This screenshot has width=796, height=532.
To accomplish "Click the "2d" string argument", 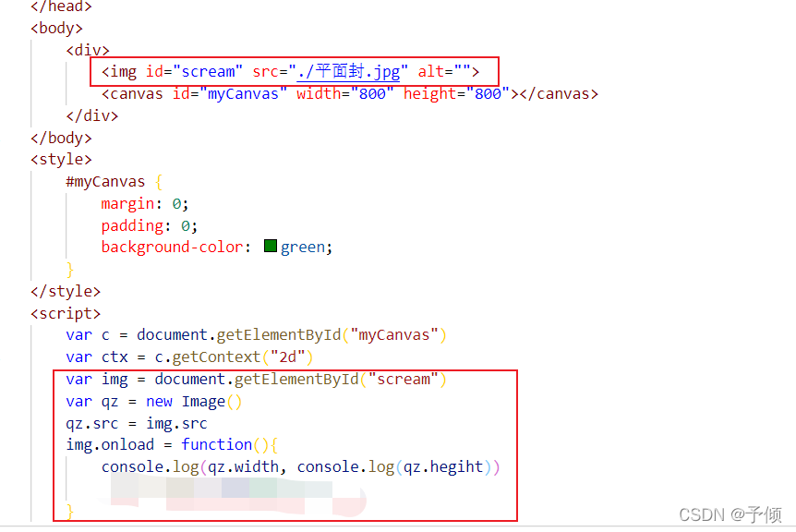I will (x=287, y=357).
